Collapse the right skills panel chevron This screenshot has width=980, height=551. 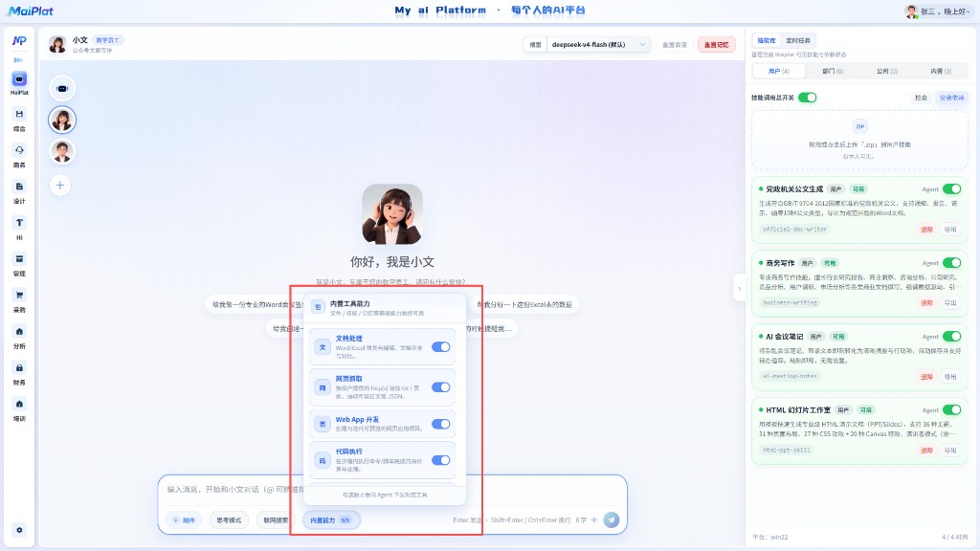tap(739, 288)
